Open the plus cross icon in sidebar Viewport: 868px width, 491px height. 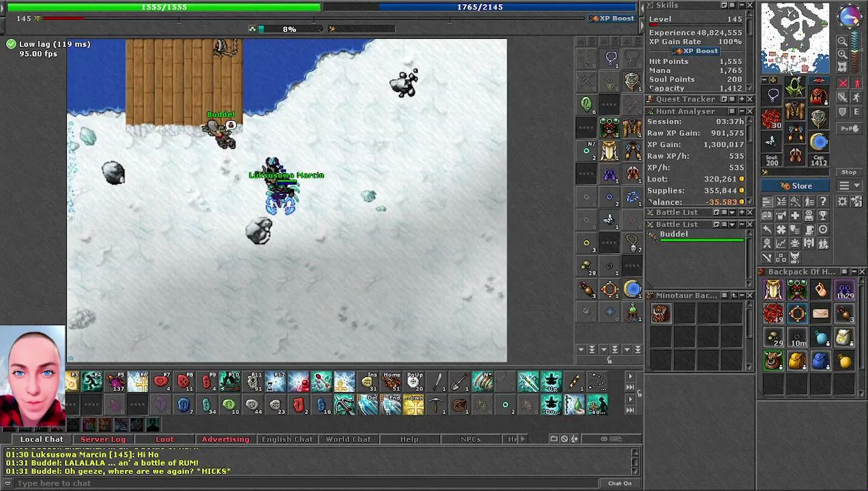pos(795,215)
